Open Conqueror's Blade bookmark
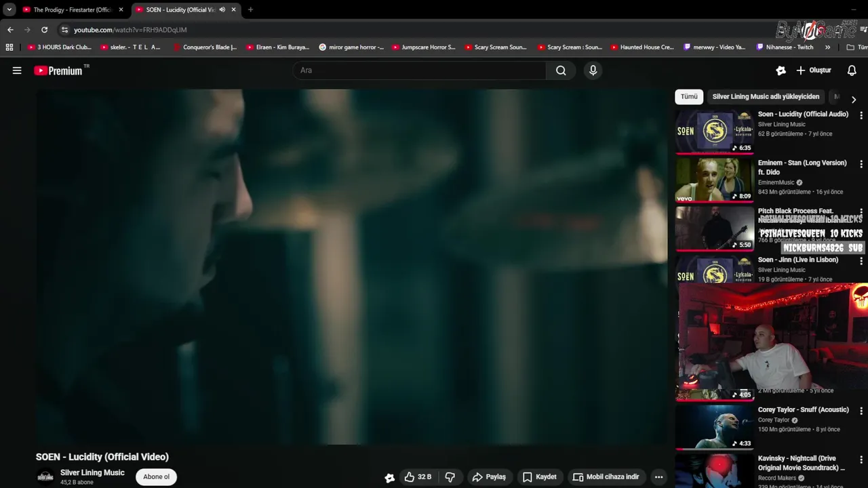This screenshot has height=488, width=868. [205, 47]
